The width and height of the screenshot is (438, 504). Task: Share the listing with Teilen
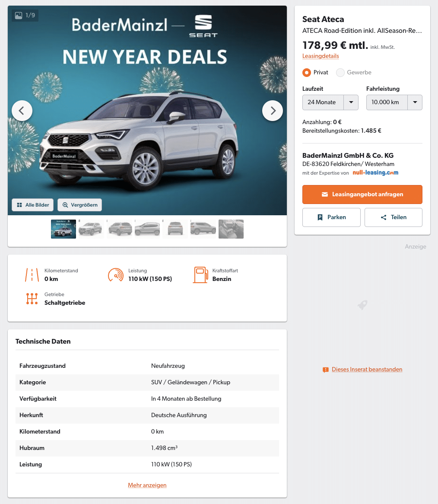coord(394,217)
